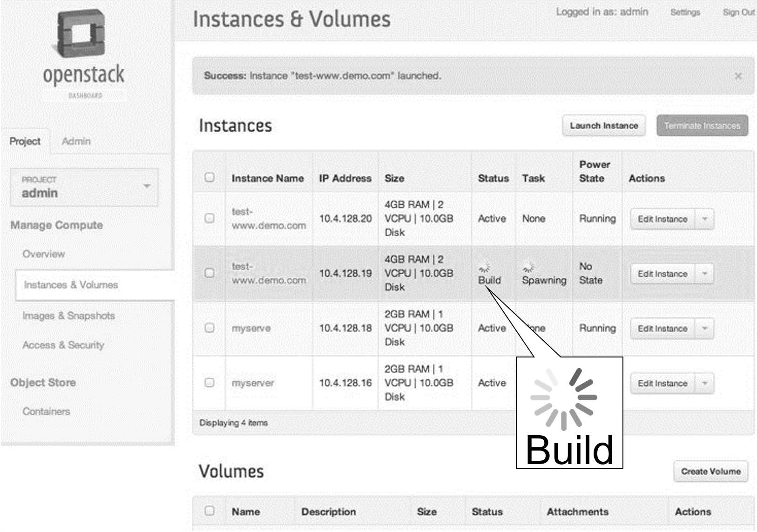Image resolution: width=757 pixels, height=532 pixels.
Task: Open actions dropdown arrow for myserver row
Action: pyautogui.click(x=704, y=384)
